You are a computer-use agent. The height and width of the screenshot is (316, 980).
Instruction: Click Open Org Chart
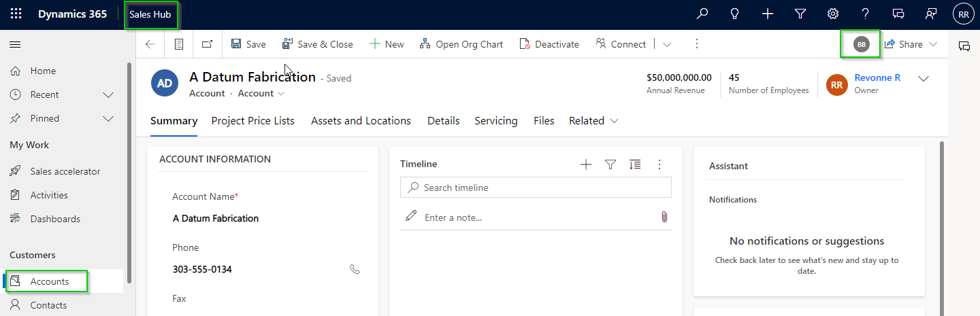tap(461, 44)
